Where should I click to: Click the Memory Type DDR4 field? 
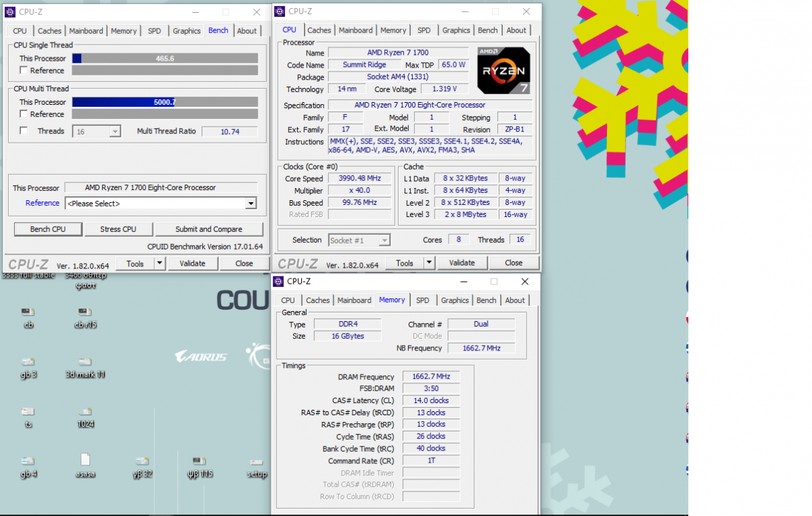pos(348,325)
